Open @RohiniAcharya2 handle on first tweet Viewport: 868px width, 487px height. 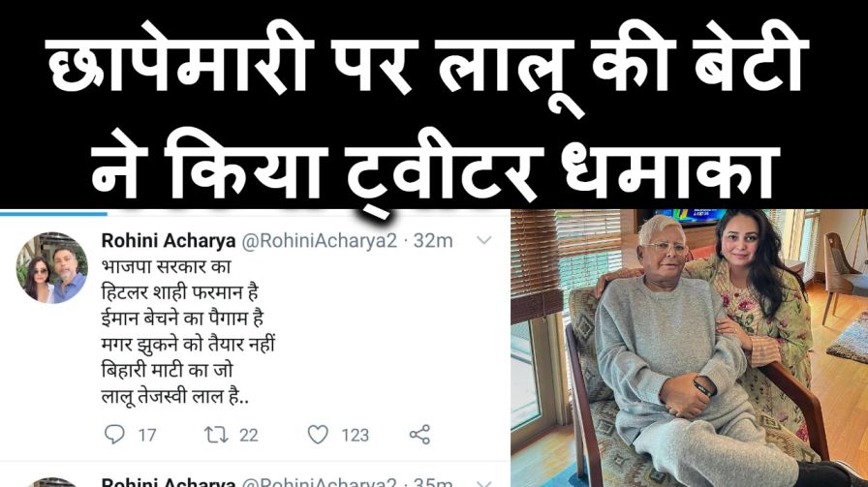pos(320,241)
